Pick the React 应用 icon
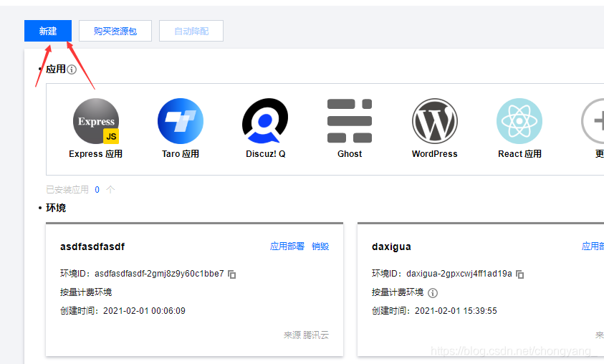Screen dimensions: 604x364 click(519, 121)
